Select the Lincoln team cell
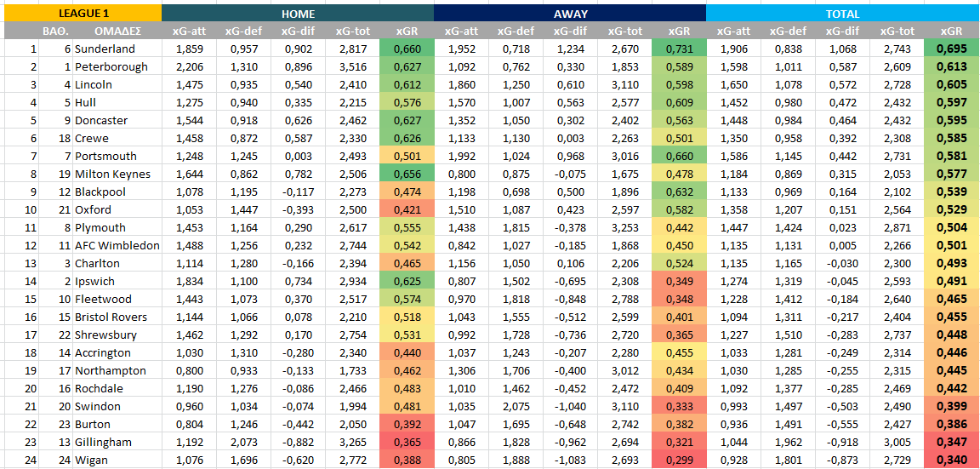The width and height of the screenshot is (980, 469). coord(117,84)
